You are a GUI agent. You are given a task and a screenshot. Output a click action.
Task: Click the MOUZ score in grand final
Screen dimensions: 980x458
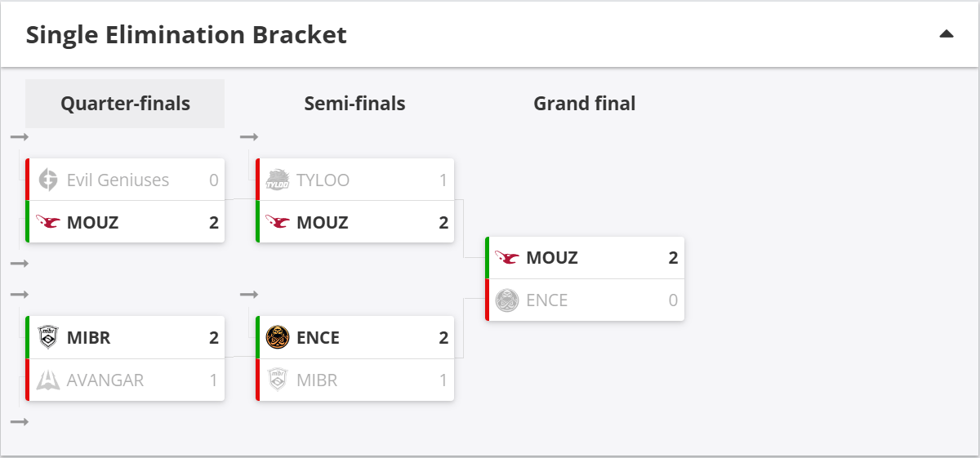tap(673, 258)
